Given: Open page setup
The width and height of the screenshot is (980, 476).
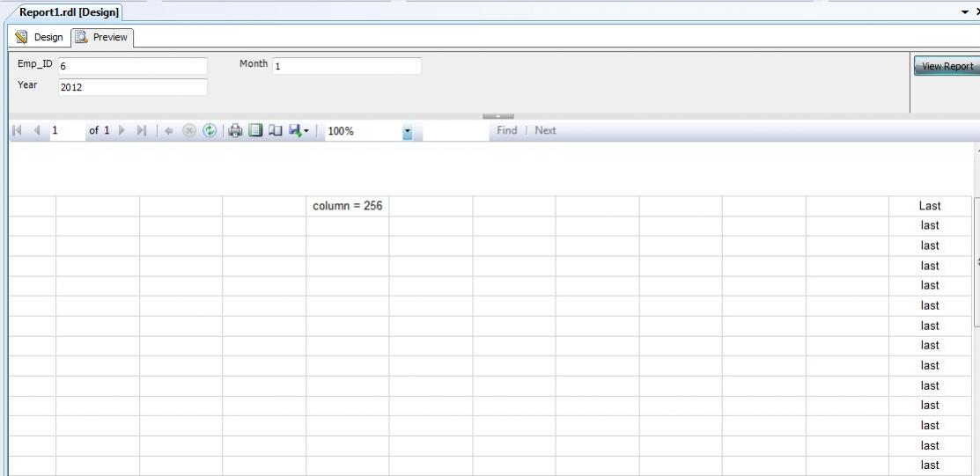Looking at the screenshot, I should click(x=276, y=130).
